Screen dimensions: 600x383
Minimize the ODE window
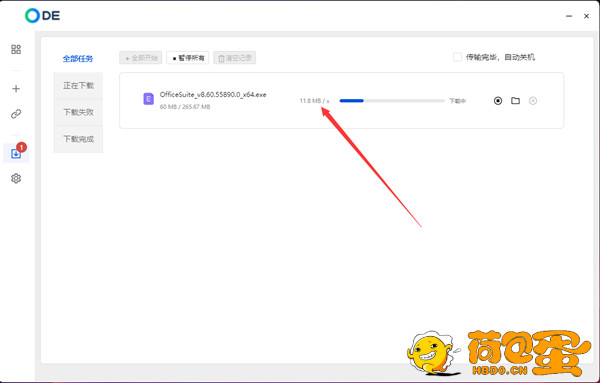coord(569,16)
